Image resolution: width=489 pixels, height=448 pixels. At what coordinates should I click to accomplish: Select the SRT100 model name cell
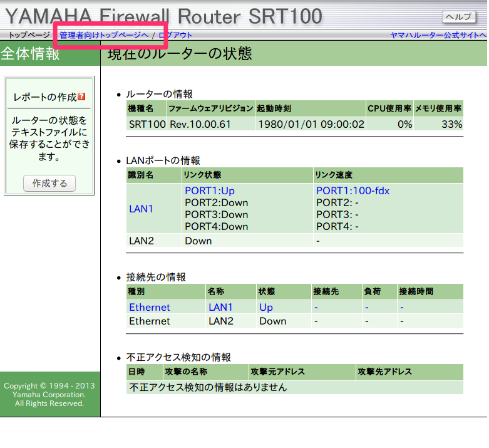click(x=147, y=124)
